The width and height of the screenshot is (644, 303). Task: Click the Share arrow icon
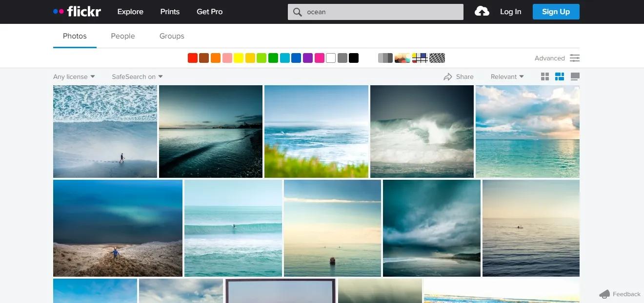(x=448, y=76)
